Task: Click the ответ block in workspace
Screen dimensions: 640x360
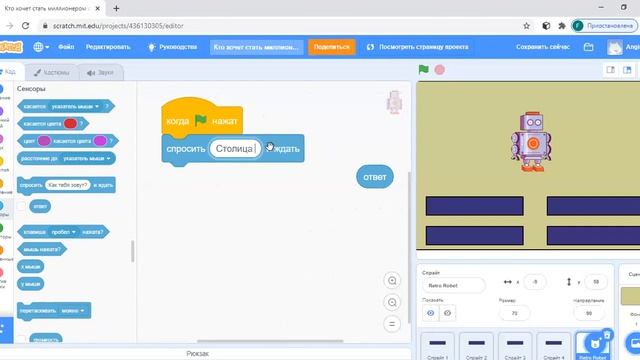Action: [375, 177]
